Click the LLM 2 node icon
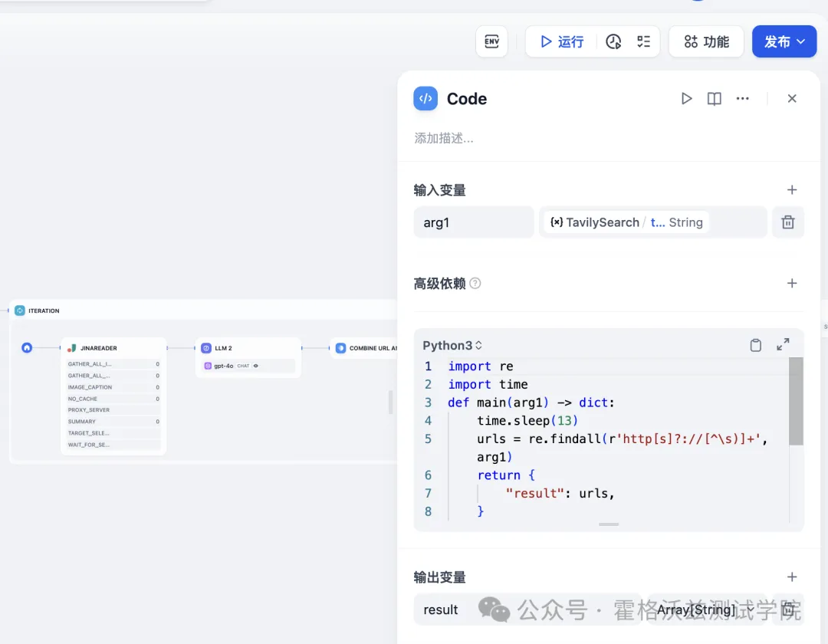The width and height of the screenshot is (828, 644). pyautogui.click(x=206, y=348)
